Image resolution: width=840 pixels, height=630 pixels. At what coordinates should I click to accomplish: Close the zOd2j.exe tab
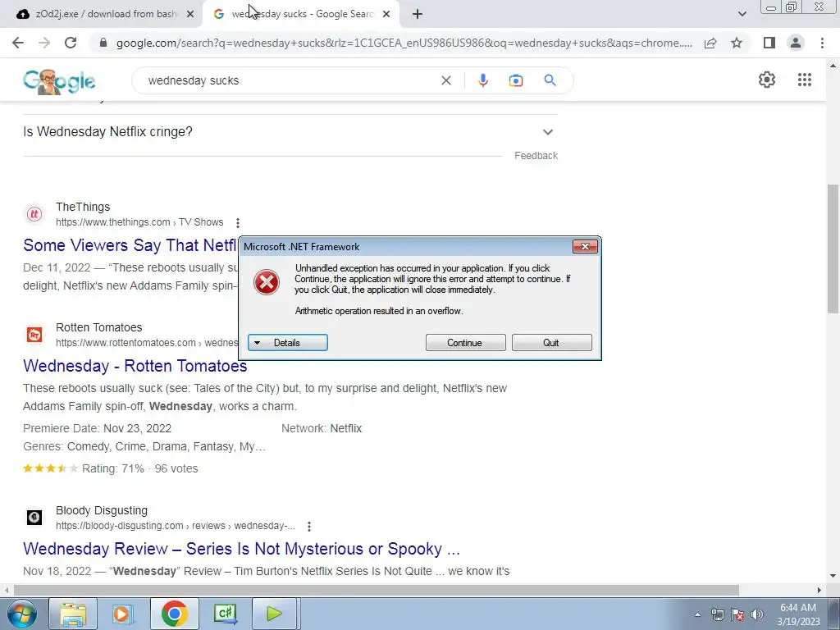tap(190, 15)
